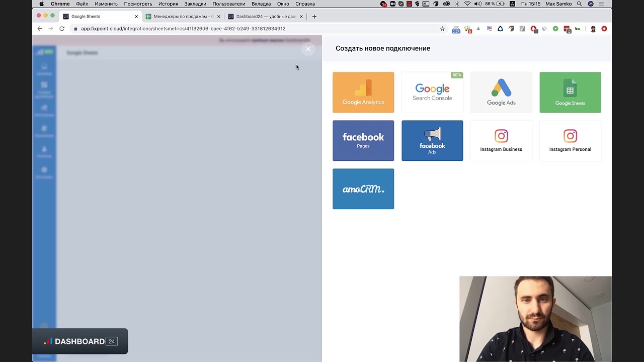Click the Создать новое подключение heading
Image resolution: width=644 pixels, height=362 pixels.
pos(383,48)
